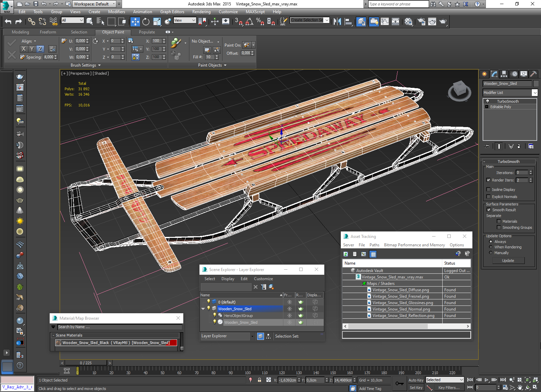This screenshot has width=541, height=392.
Task: Open Render Setup teapot icon
Action: point(421,22)
